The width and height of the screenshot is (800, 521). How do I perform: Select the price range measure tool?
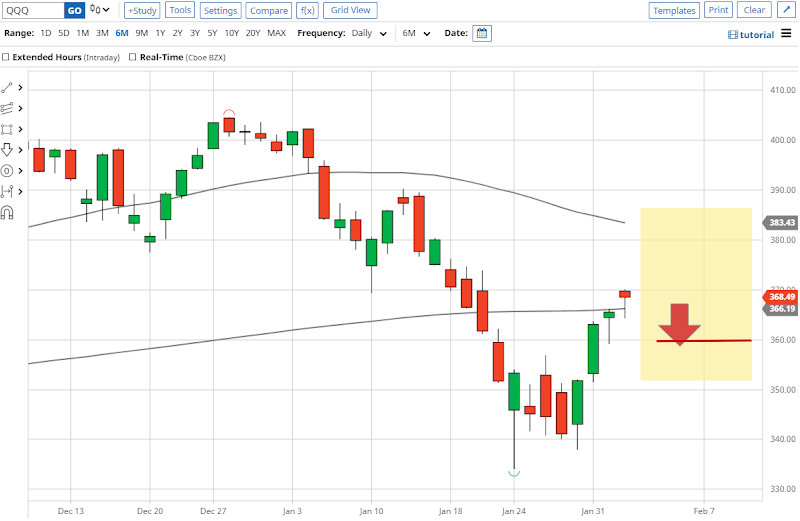[8, 191]
